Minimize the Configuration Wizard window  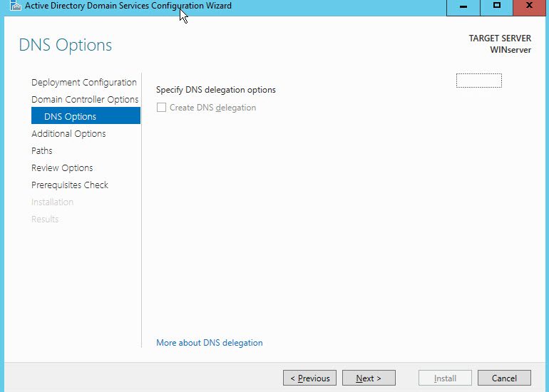click(463, 7)
